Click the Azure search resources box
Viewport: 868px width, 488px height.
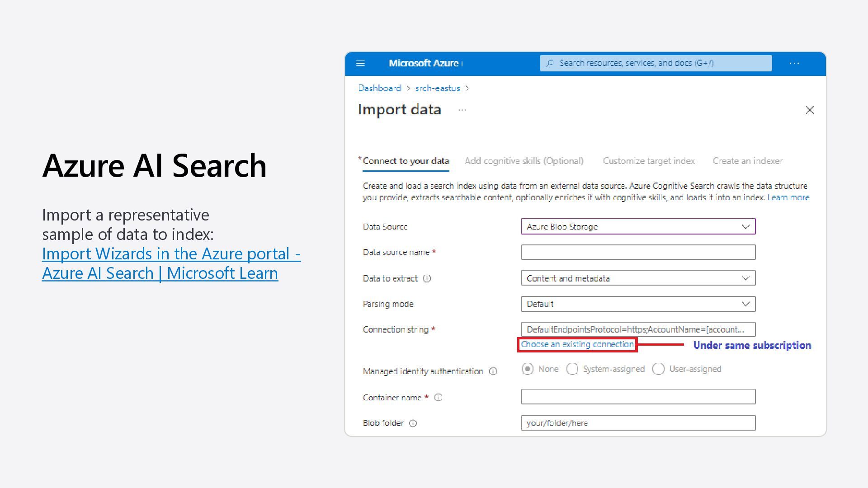(656, 63)
